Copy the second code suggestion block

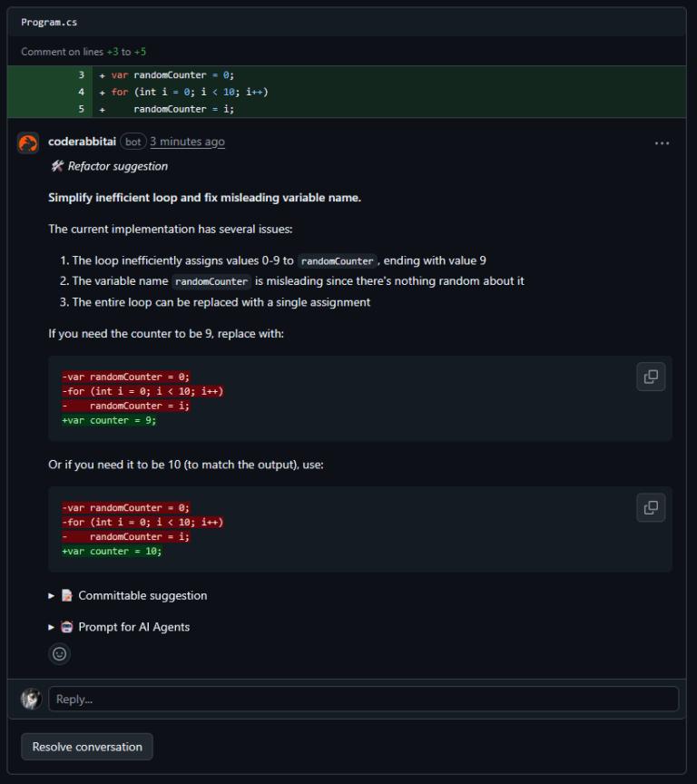click(x=651, y=507)
